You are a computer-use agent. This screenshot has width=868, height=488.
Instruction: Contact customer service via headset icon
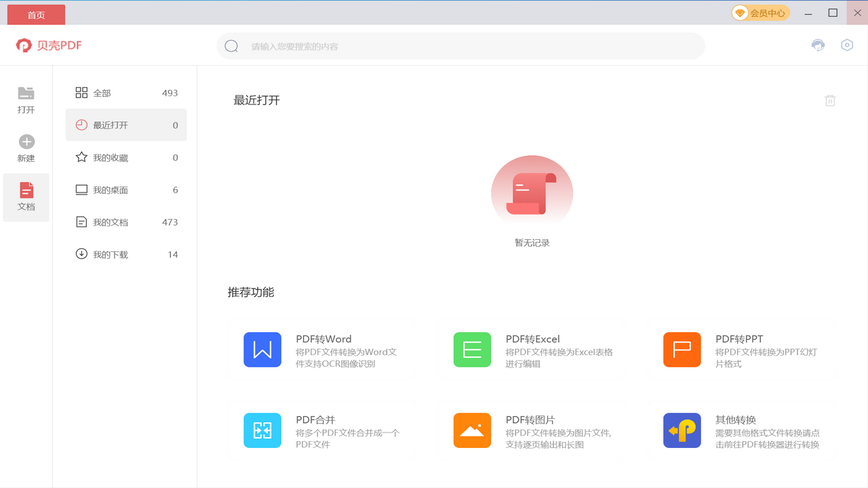click(817, 45)
